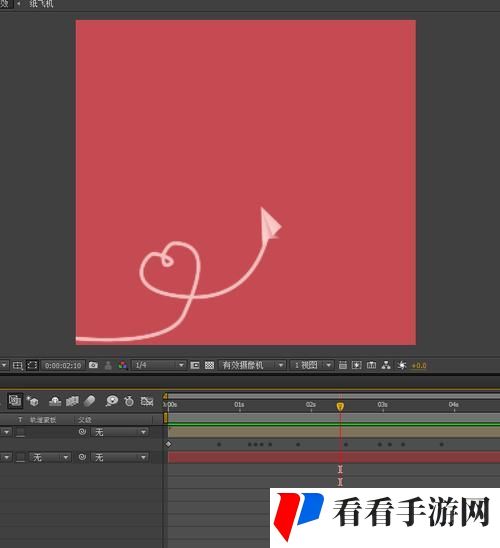The height and width of the screenshot is (548, 500).
Task: Toggle the first layer's preserve transparency box
Action: [x=21, y=433]
